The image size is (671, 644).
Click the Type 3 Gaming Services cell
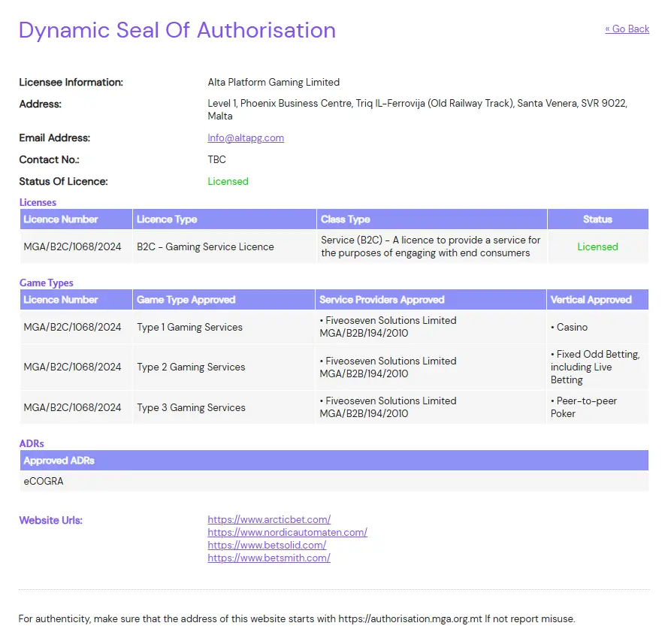point(191,408)
